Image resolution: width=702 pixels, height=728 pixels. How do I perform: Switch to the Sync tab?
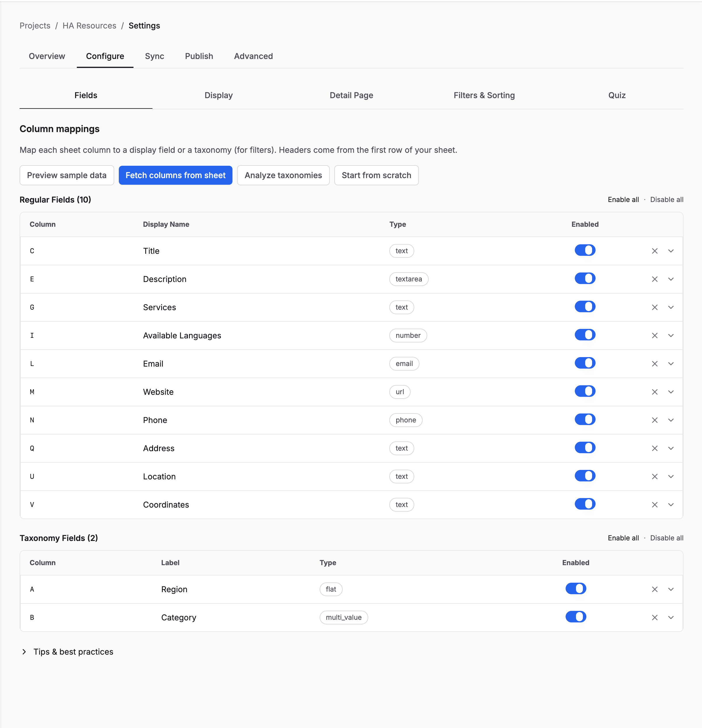point(154,56)
